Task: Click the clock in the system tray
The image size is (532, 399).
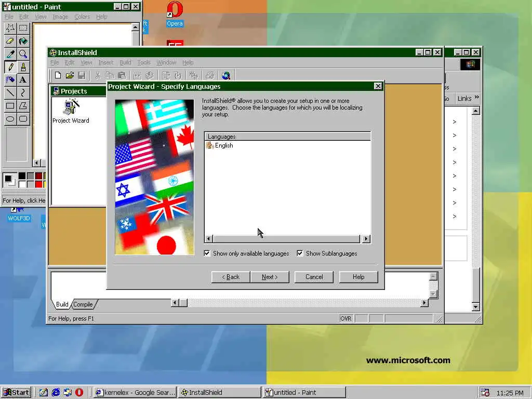Action: point(510,393)
